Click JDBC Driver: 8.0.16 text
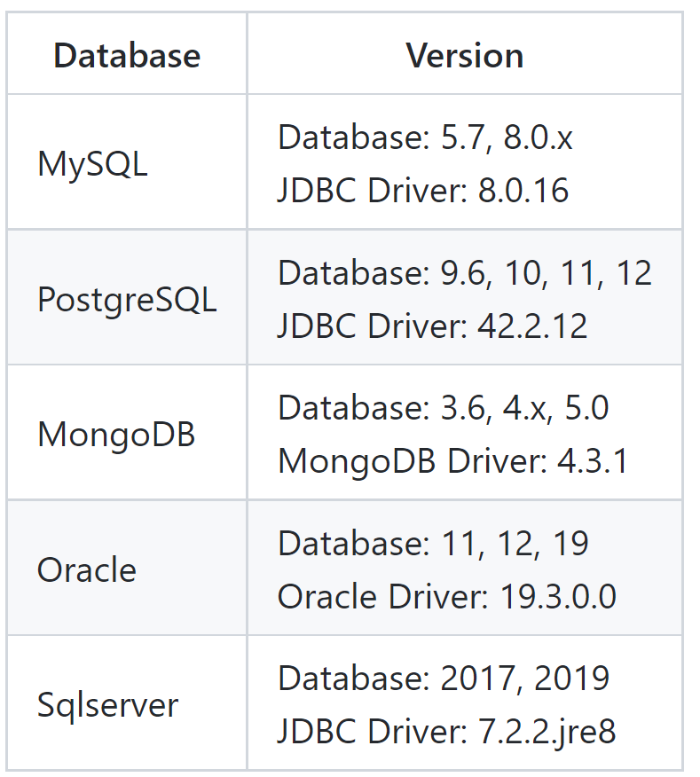The image size is (700, 777). [x=422, y=191]
